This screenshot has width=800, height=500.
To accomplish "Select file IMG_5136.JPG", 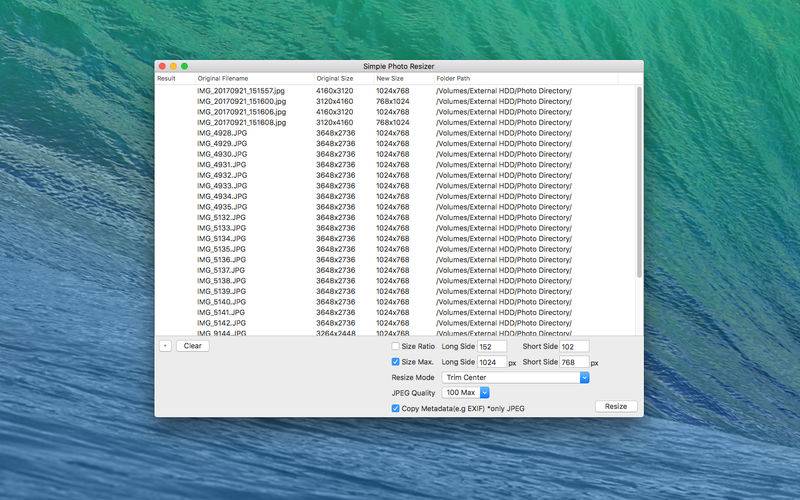I will click(395, 260).
